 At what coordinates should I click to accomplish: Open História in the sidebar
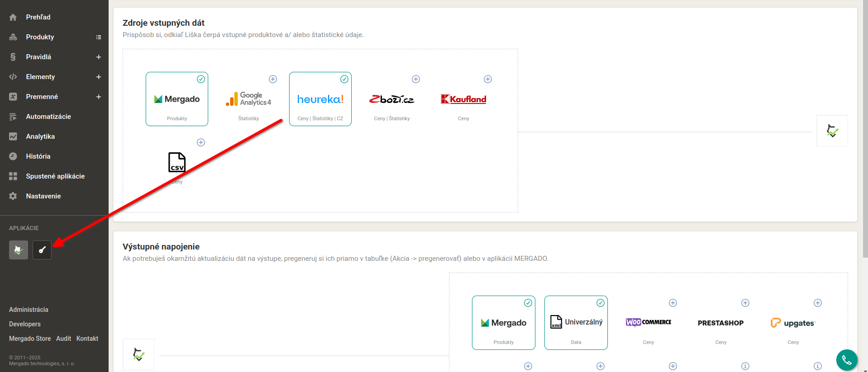38,156
